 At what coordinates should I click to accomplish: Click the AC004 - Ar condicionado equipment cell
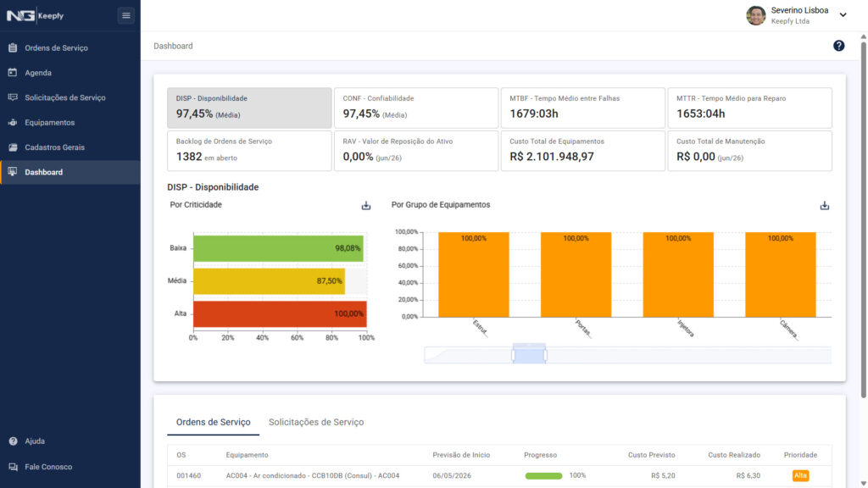coord(312,476)
